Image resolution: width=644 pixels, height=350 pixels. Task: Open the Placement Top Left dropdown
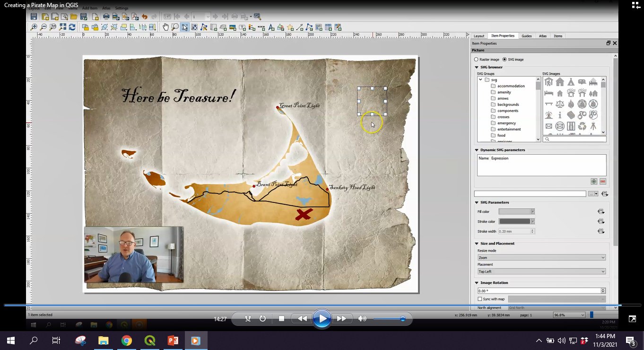click(x=541, y=271)
